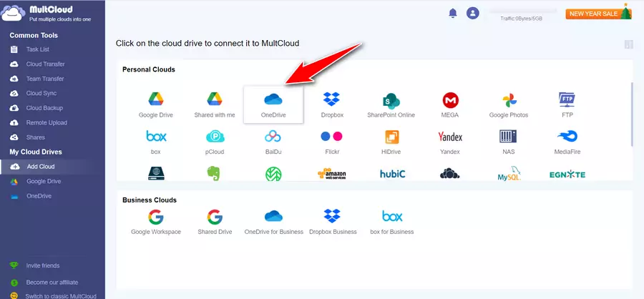The width and height of the screenshot is (644, 299).
Task: Connect the personal Google Drive cloud
Action: [x=156, y=104]
